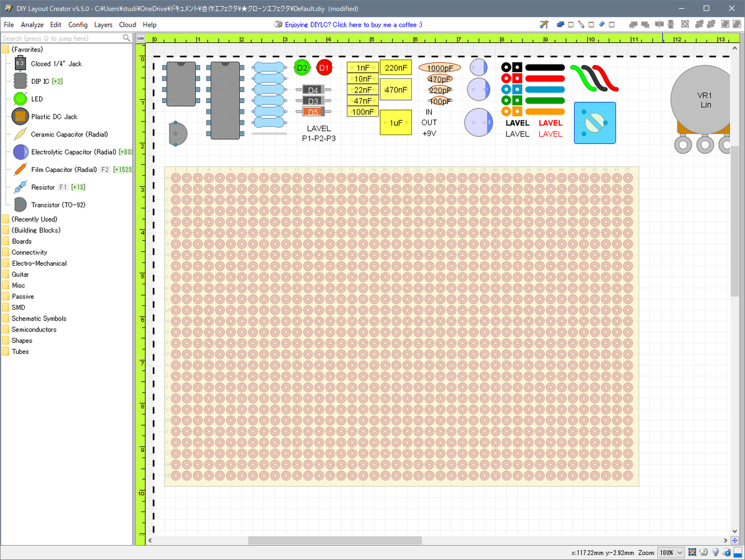Click the coffee cup icon in the banner
Screen dimensions: 745x560
[x=278, y=24]
